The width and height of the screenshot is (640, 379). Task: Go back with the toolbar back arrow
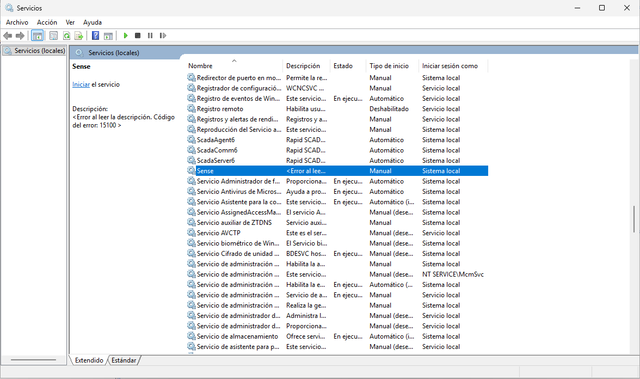(7, 36)
